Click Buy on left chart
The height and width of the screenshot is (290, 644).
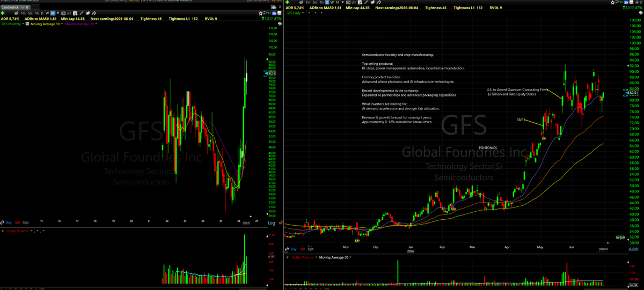pos(9,222)
